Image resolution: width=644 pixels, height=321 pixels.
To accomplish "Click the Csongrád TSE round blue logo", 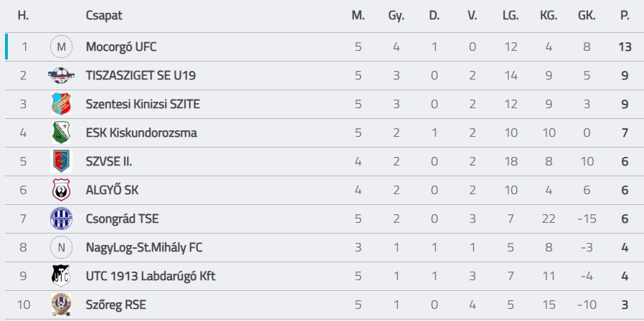I will point(61,219).
